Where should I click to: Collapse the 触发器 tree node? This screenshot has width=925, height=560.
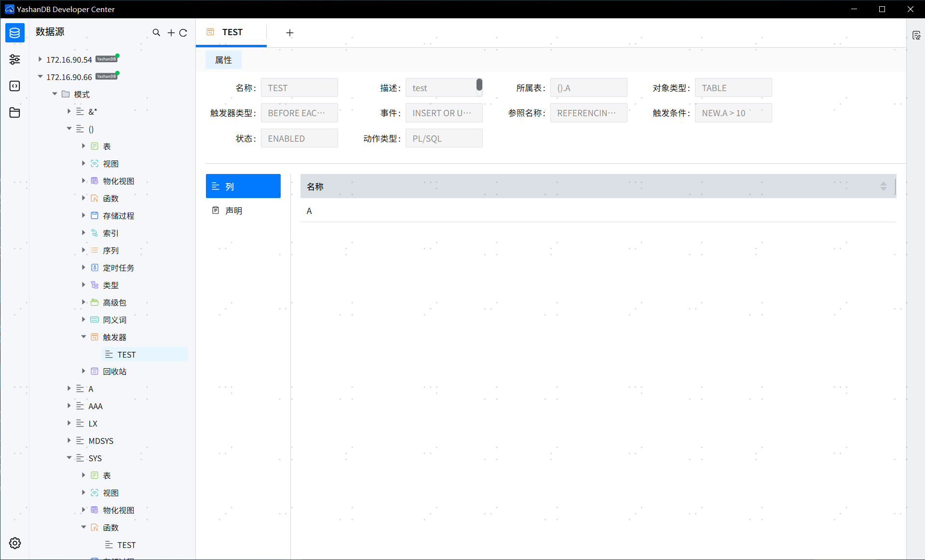tap(83, 336)
